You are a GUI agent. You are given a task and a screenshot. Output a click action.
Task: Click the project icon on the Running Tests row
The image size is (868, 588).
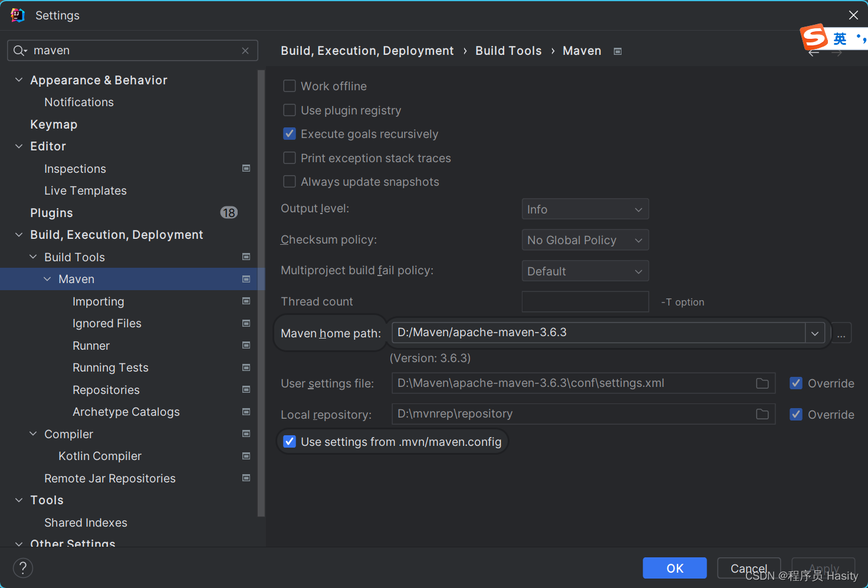click(x=246, y=367)
